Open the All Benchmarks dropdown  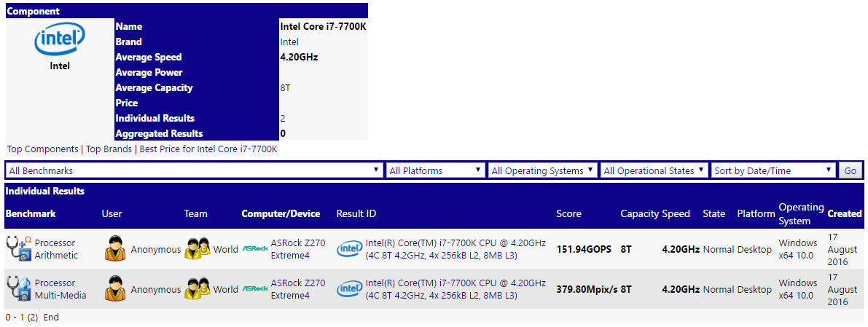(195, 170)
